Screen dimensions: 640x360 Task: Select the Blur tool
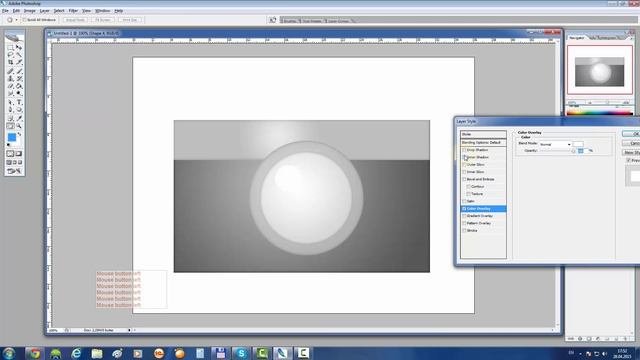pos(10,93)
